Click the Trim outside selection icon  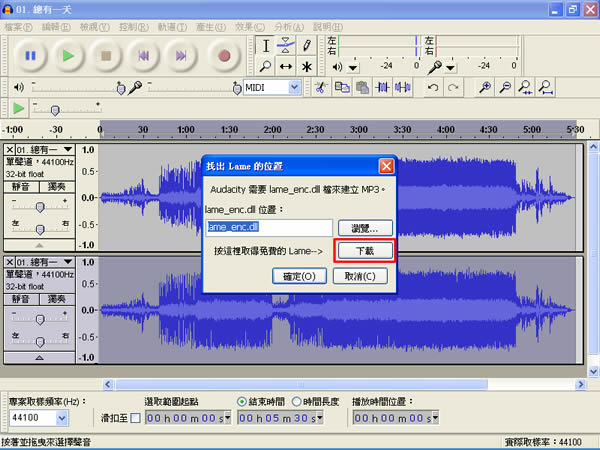point(382,88)
